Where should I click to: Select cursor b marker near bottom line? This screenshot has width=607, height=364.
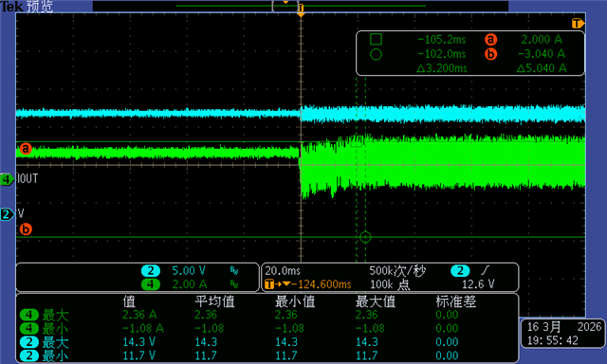pos(26,229)
